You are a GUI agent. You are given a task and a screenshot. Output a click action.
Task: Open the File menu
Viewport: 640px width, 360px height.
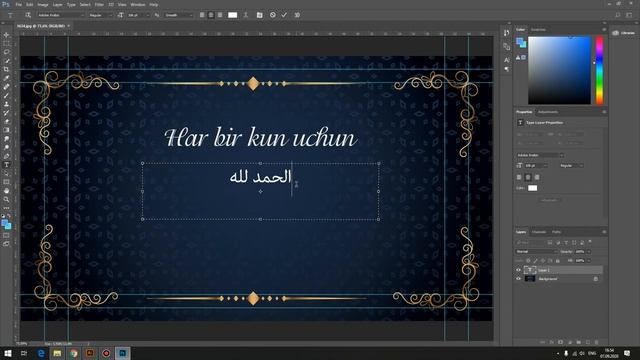click(x=18, y=4)
